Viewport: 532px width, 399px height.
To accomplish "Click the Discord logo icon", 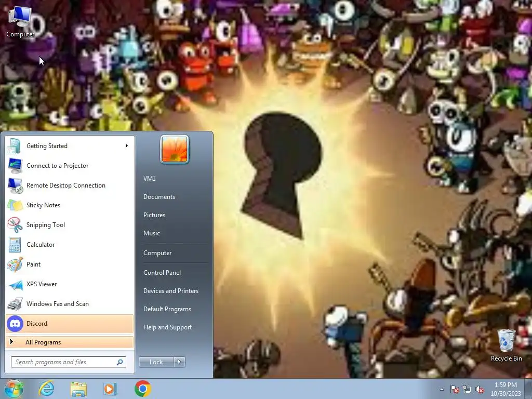I will coord(15,323).
